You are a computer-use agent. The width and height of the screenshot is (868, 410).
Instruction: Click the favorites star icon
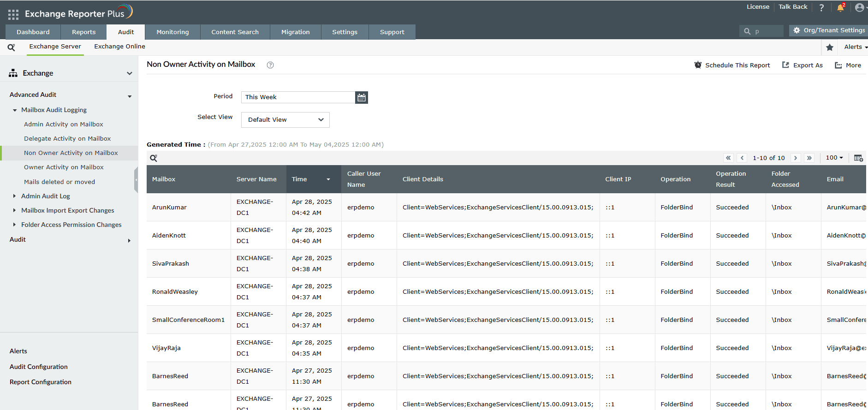830,47
